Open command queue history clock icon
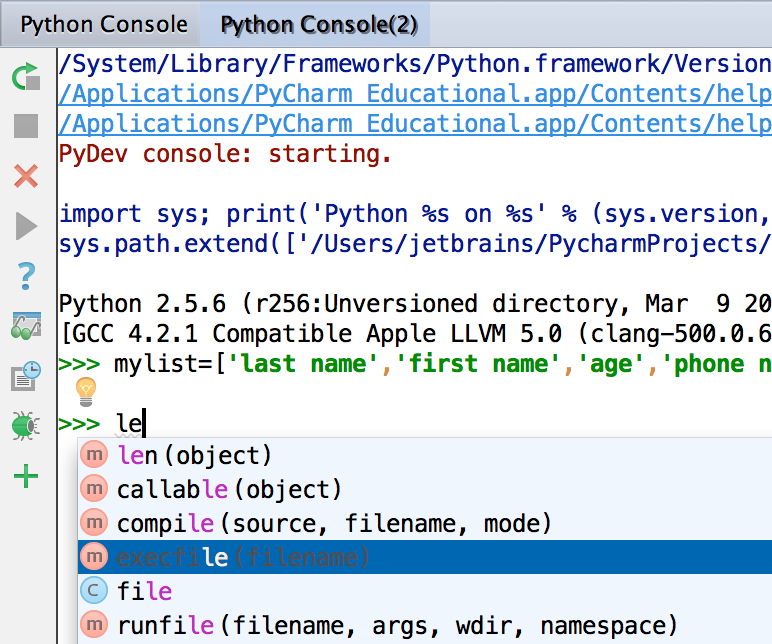Viewport: 772px width, 644px height. tap(26, 376)
